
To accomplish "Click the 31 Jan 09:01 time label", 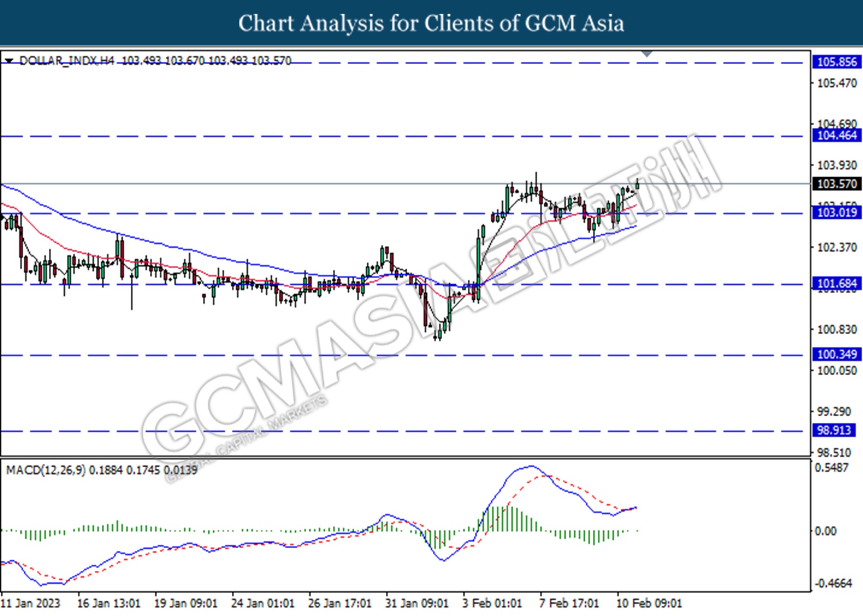I will (x=417, y=603).
